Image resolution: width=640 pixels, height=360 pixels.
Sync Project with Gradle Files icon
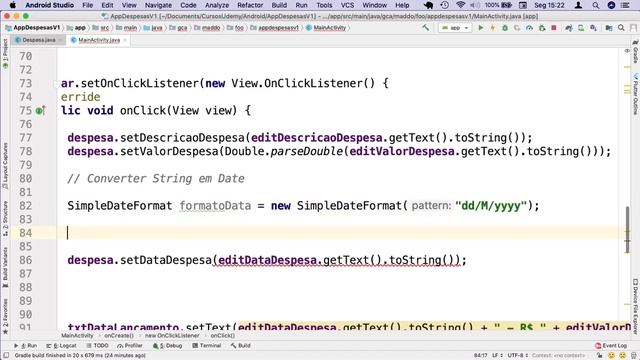point(569,28)
